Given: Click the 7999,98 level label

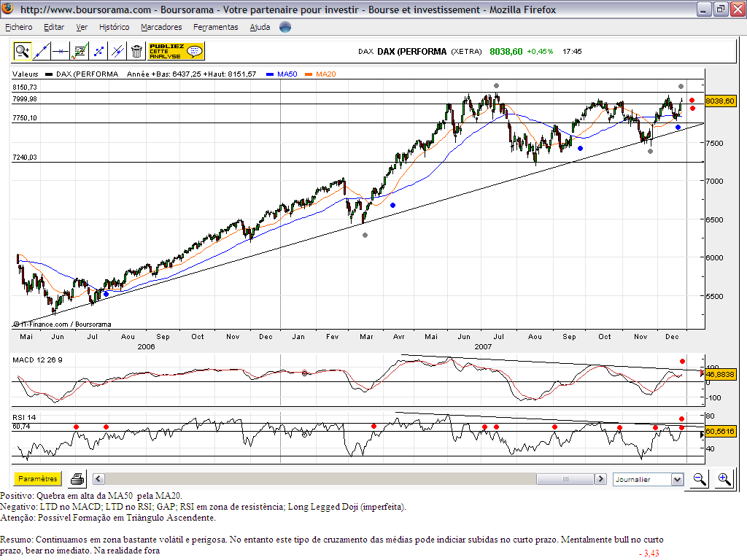Looking at the screenshot, I should tap(25, 99).
